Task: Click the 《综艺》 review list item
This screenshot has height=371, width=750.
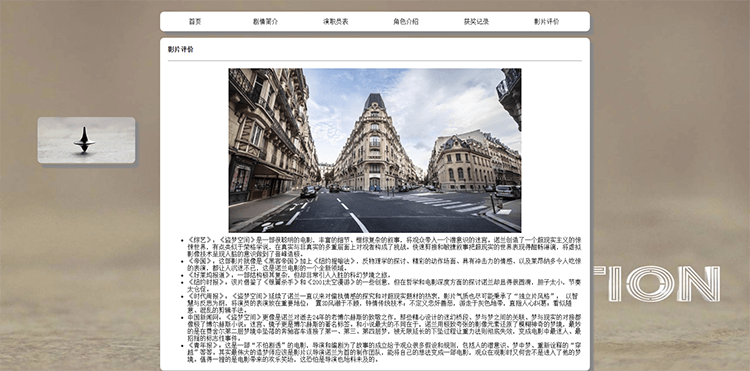Action: pos(385,247)
